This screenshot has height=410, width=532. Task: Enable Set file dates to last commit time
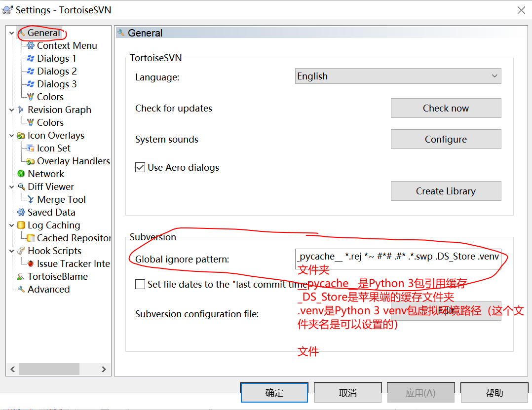pyautogui.click(x=140, y=284)
